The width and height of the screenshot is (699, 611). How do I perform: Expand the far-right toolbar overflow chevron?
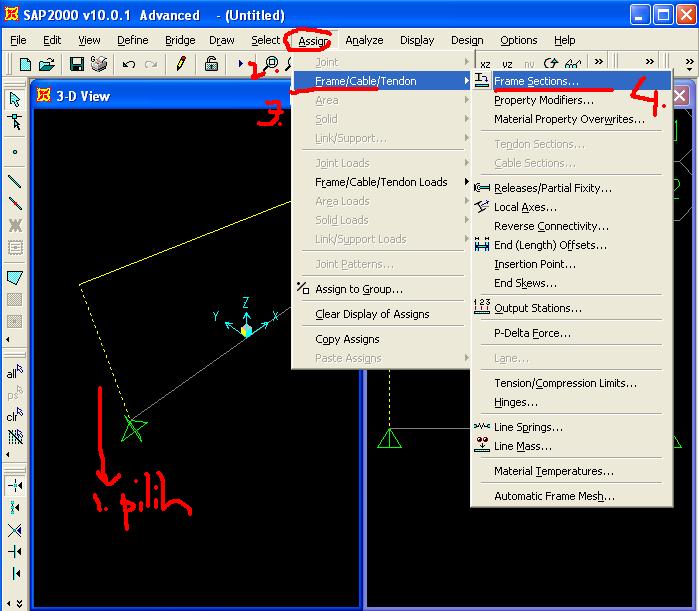[690, 64]
